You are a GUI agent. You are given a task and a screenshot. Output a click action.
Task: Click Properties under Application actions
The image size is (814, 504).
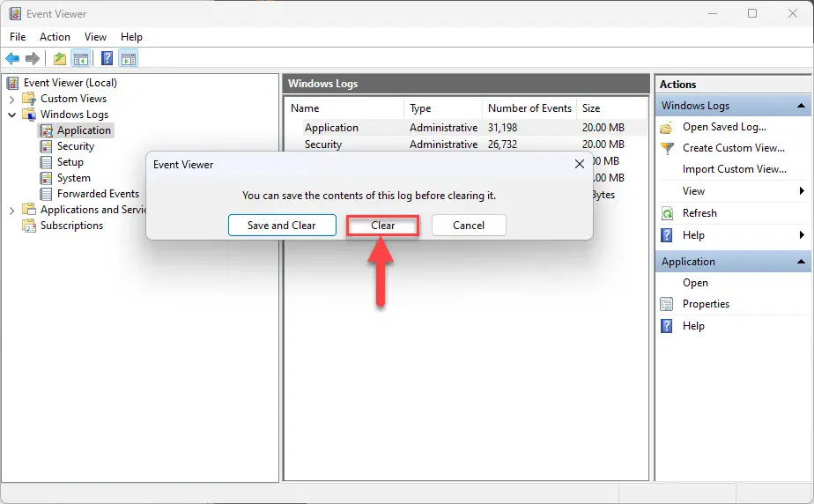click(706, 304)
